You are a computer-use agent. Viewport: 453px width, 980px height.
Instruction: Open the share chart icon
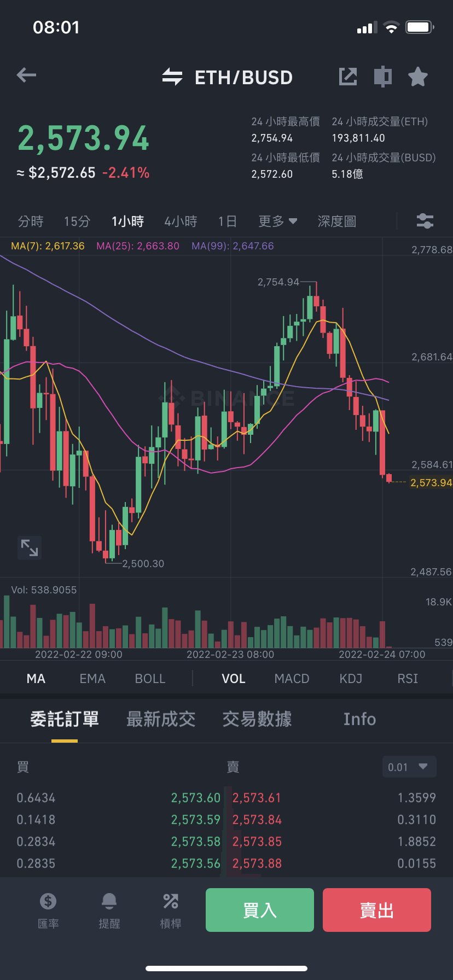(x=348, y=77)
